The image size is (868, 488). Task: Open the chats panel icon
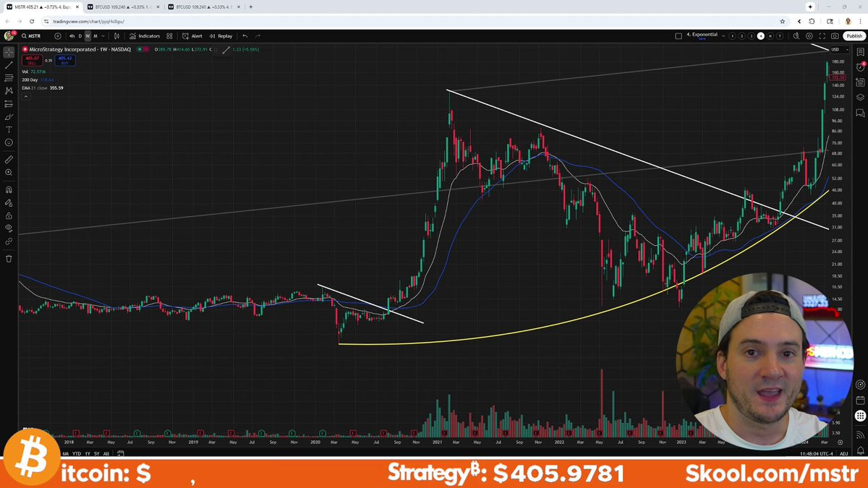(x=861, y=114)
